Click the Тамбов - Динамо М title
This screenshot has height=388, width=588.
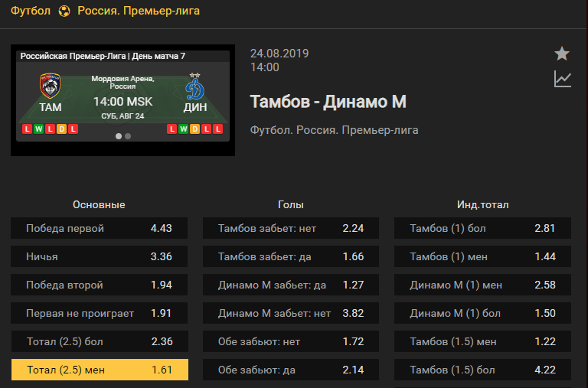328,102
